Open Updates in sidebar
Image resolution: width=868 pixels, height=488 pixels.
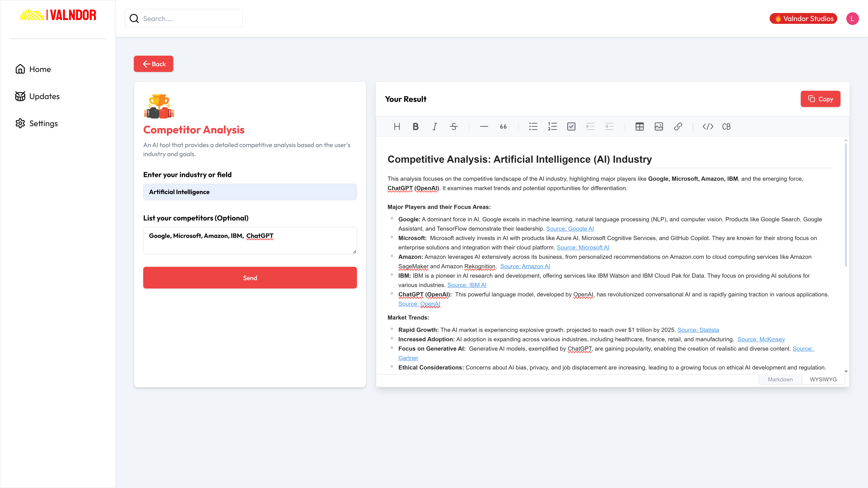[x=37, y=96]
